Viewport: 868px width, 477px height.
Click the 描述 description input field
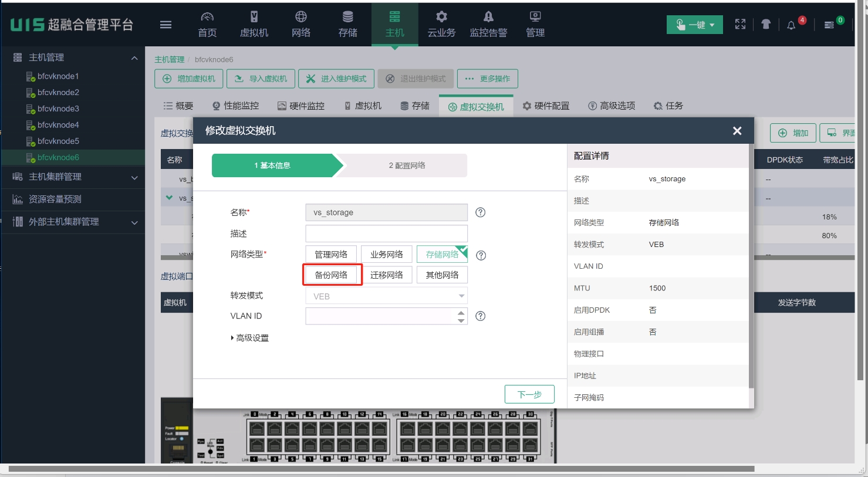(x=387, y=234)
